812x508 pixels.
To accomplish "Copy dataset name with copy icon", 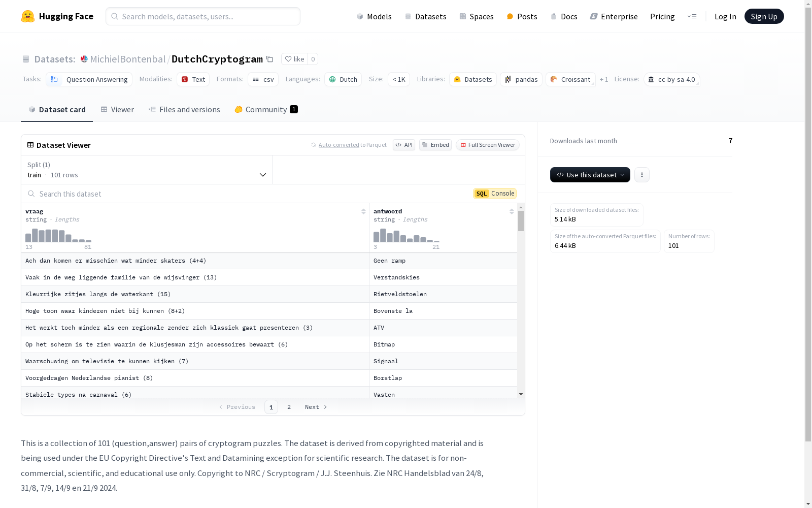I will 269,59.
